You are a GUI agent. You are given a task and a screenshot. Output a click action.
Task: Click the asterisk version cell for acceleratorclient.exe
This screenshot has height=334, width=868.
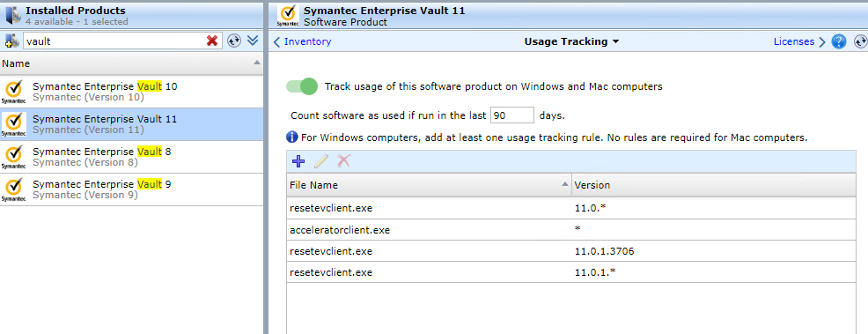tap(577, 229)
